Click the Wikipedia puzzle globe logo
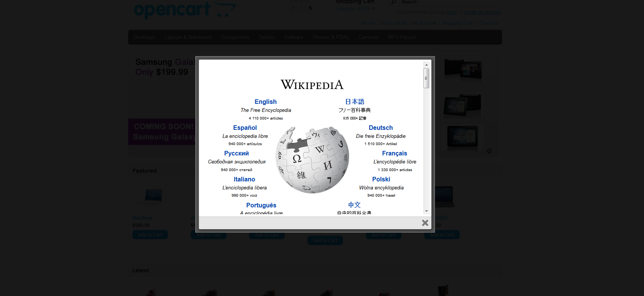The image size is (644, 296). pos(312,160)
